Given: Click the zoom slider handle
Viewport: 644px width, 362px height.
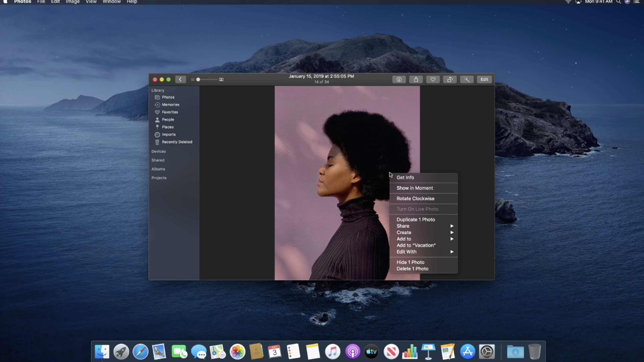Looking at the screenshot, I should (x=198, y=80).
